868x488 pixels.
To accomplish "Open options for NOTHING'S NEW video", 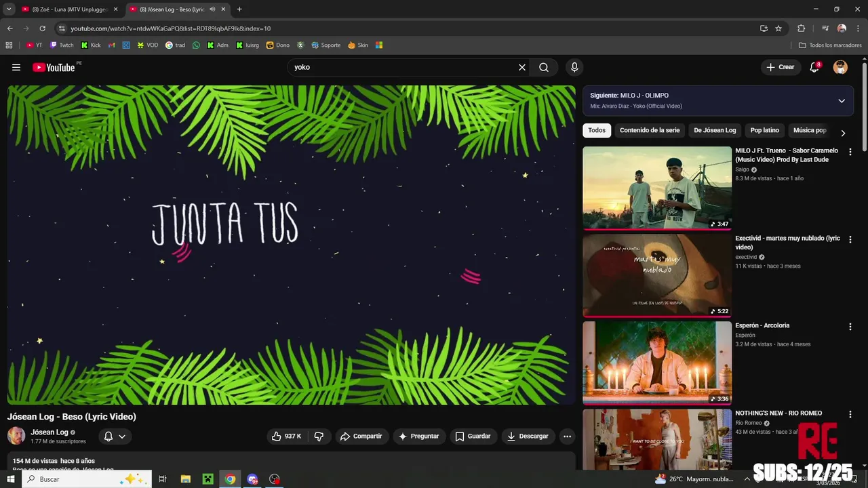I will click(850, 414).
